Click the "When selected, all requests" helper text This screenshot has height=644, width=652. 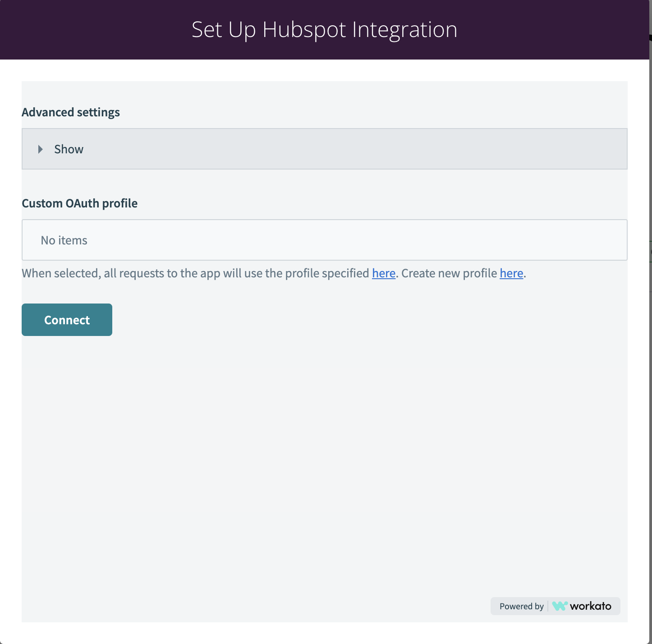point(195,273)
